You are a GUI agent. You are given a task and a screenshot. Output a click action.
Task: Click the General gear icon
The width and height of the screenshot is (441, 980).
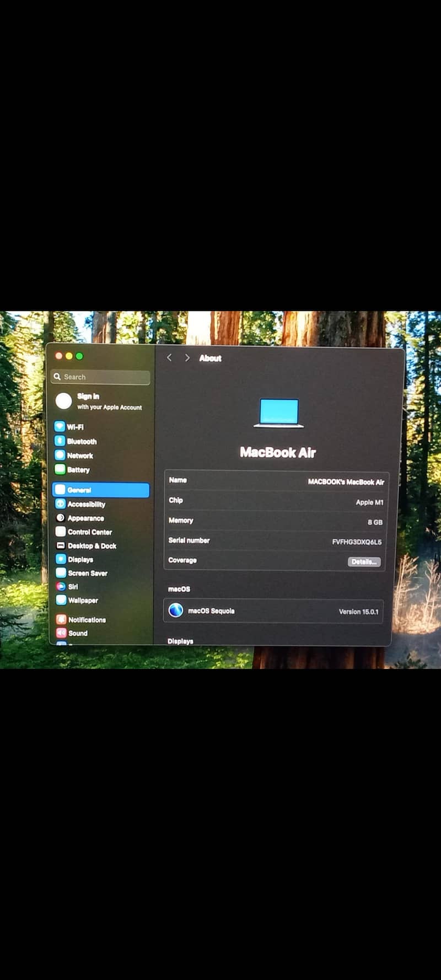pyautogui.click(x=60, y=490)
